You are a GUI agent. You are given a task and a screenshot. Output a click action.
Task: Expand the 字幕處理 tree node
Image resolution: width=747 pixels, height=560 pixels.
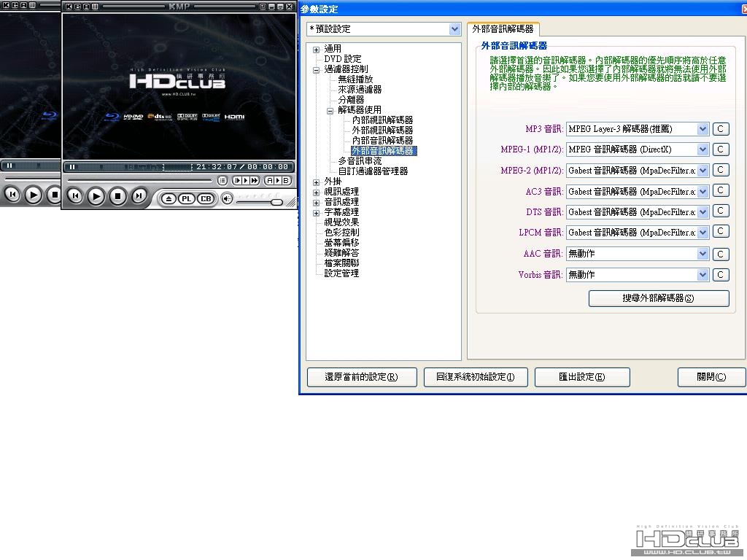coord(316,214)
